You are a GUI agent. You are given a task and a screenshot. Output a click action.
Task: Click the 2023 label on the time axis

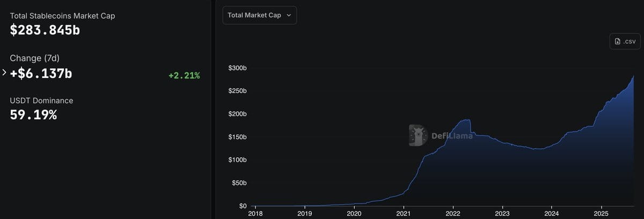tap(502, 212)
